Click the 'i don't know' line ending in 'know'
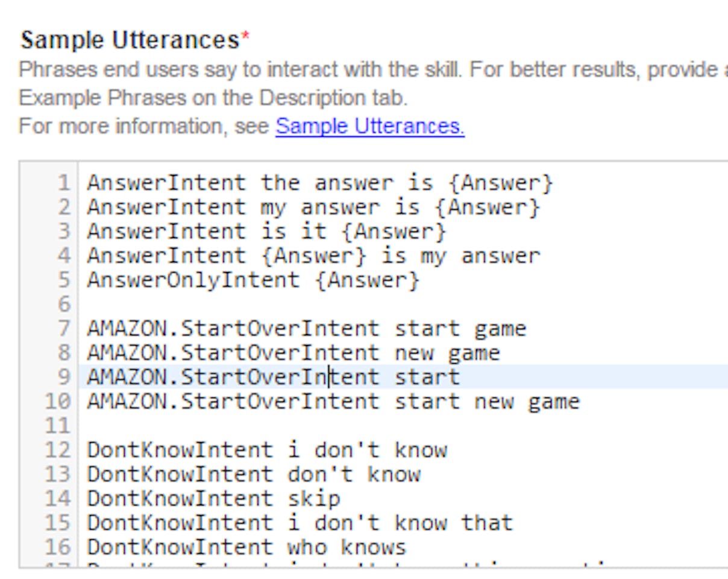Viewport: 728px width, 579px height. [266, 450]
